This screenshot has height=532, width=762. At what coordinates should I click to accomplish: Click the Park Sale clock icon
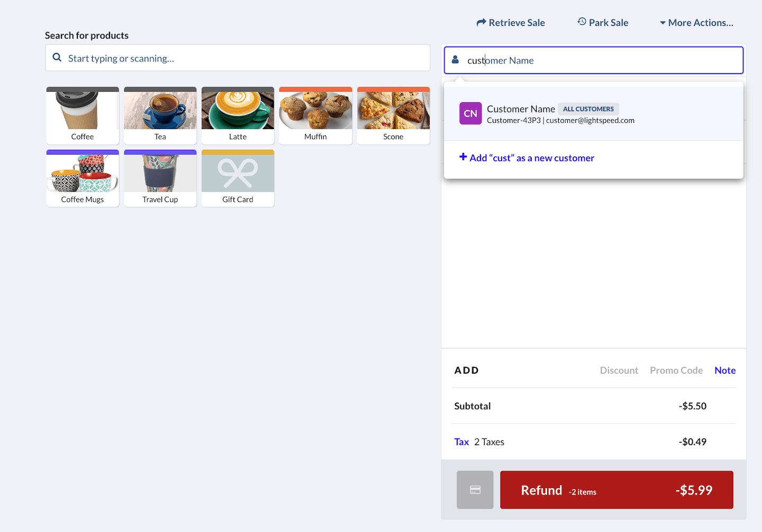(x=582, y=22)
